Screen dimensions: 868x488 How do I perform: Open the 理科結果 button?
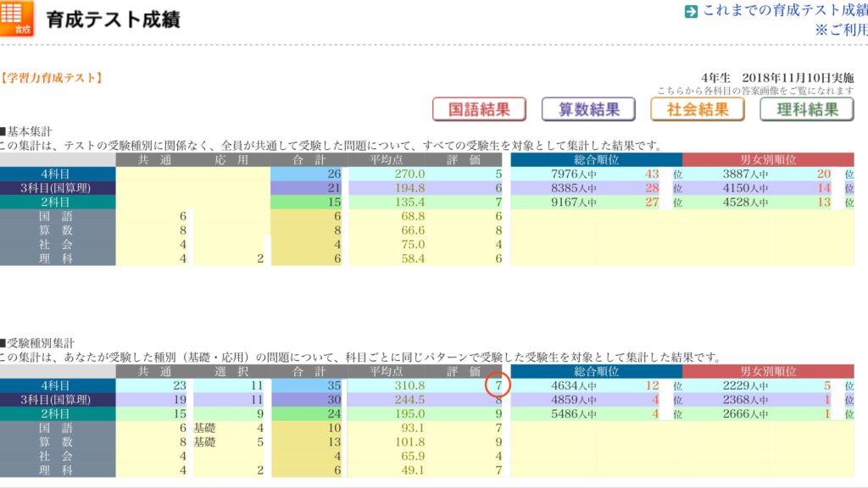coord(807,109)
